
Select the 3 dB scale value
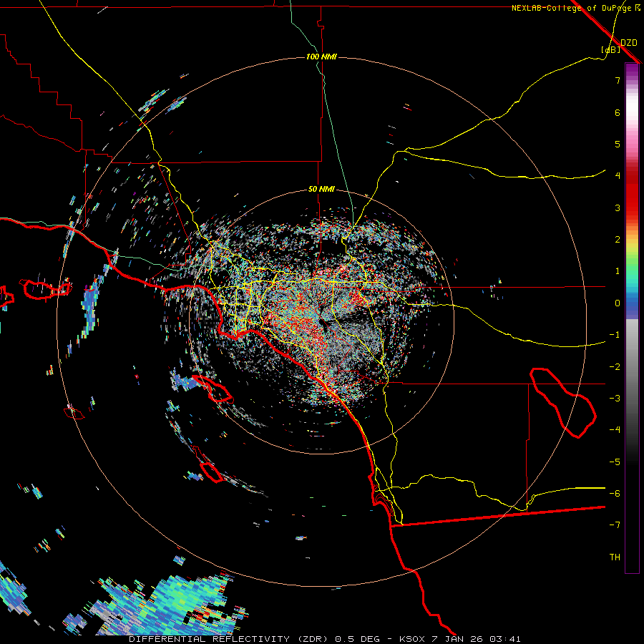click(618, 208)
